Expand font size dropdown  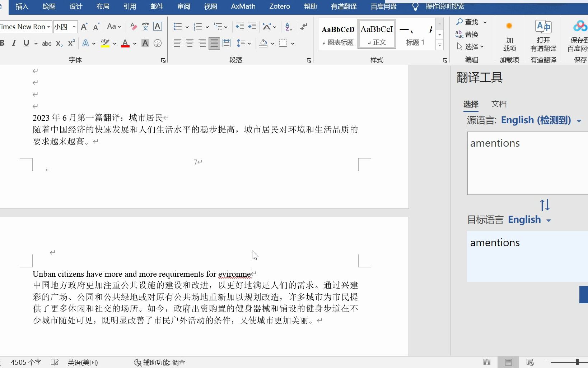(74, 27)
